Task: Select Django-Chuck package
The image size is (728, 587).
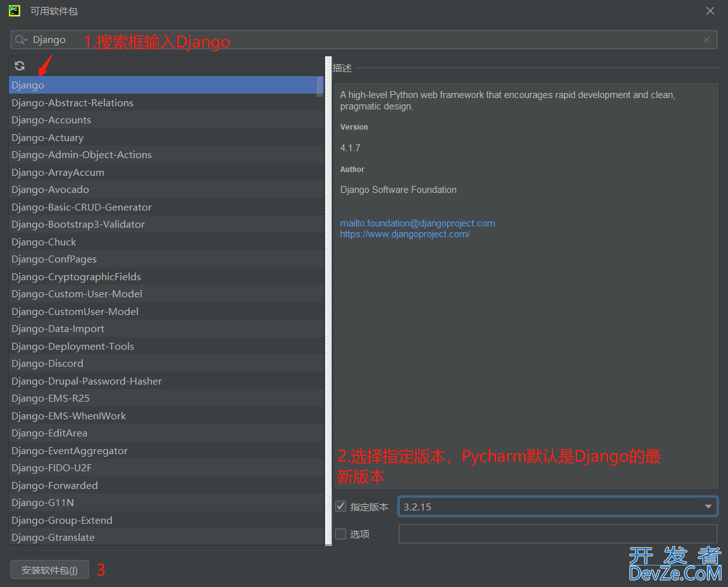Action: click(x=166, y=242)
